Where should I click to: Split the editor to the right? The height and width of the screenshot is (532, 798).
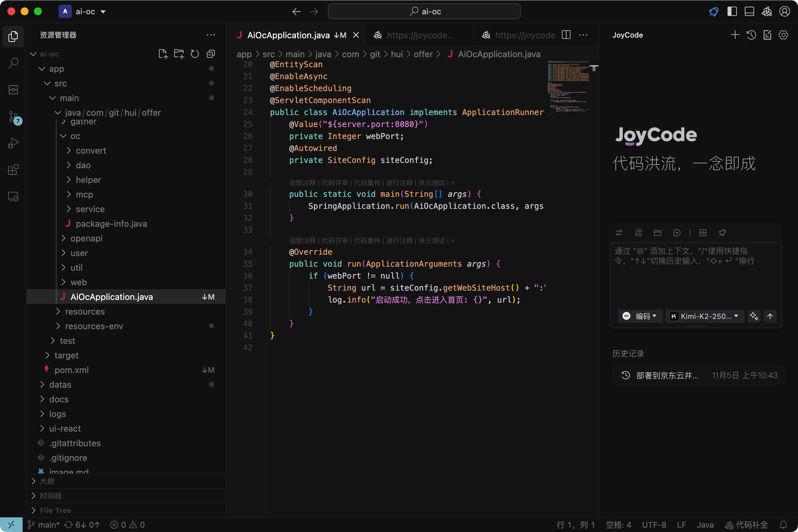566,35
